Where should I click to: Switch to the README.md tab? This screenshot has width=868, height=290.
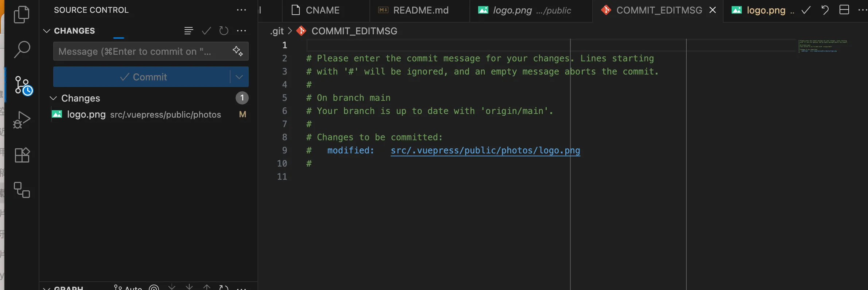tap(414, 10)
